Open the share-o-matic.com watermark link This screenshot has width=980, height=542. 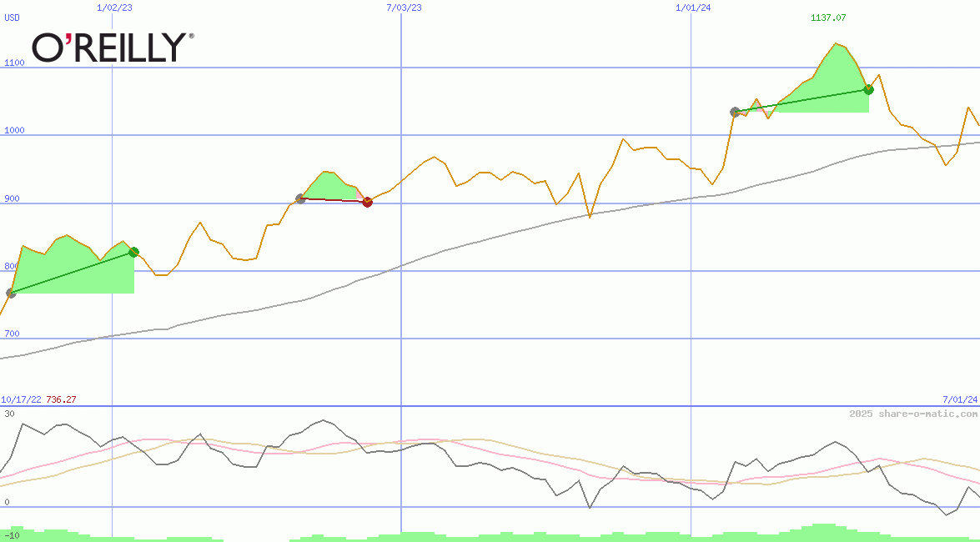click(x=913, y=414)
